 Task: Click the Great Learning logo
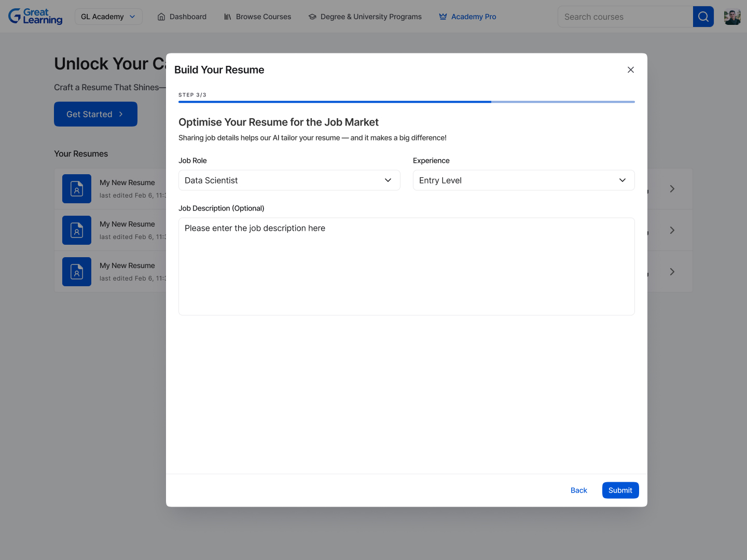pyautogui.click(x=35, y=17)
